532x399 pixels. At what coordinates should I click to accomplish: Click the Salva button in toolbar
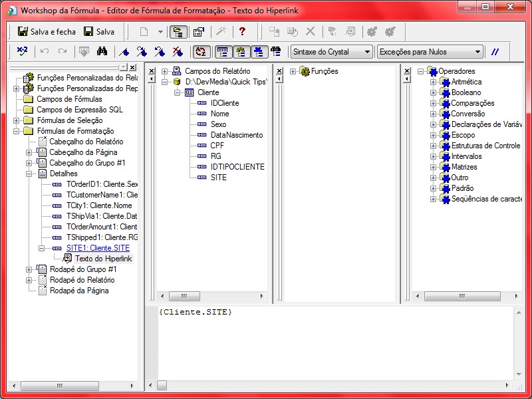tap(99, 31)
